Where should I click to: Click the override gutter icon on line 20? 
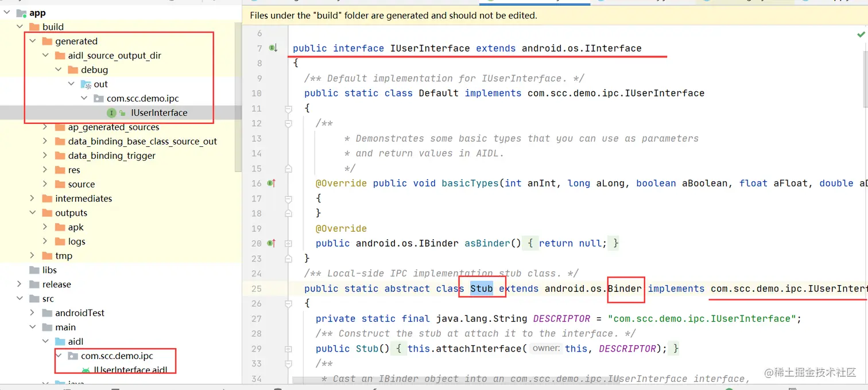[x=272, y=243]
